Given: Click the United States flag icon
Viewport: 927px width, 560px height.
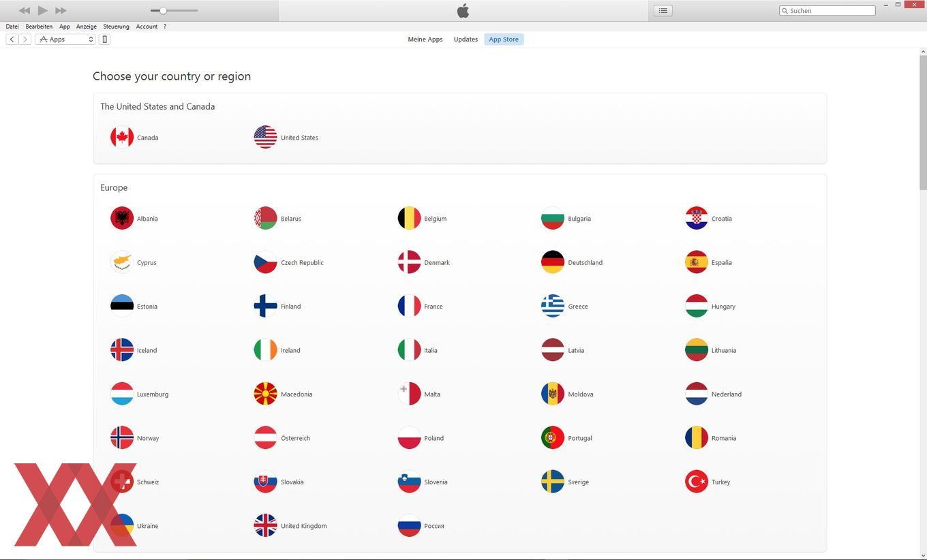Looking at the screenshot, I should point(266,137).
